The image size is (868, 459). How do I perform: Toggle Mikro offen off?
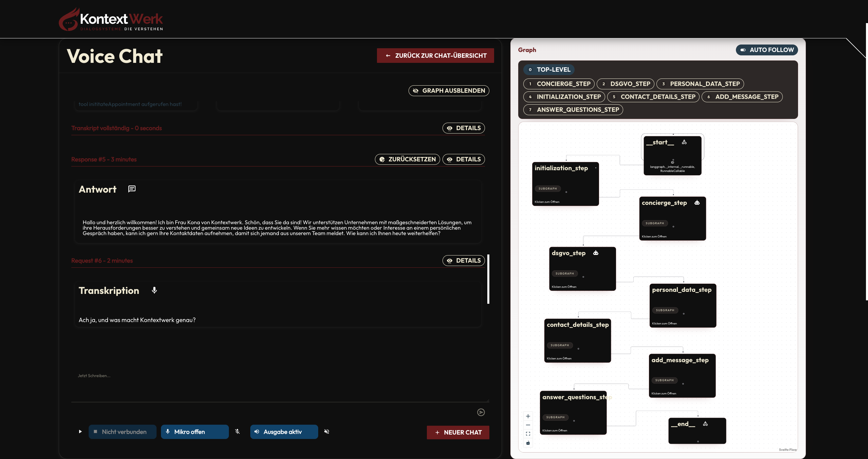point(195,431)
